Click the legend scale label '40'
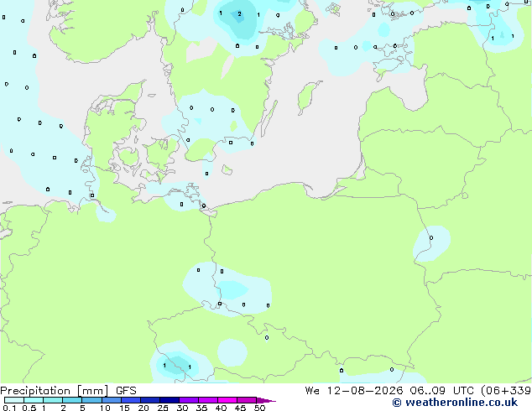 point(221,408)
